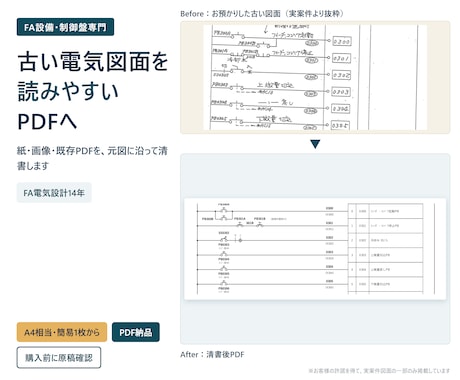Open the Before hand-drawn diagram thumbnail

(x=315, y=77)
